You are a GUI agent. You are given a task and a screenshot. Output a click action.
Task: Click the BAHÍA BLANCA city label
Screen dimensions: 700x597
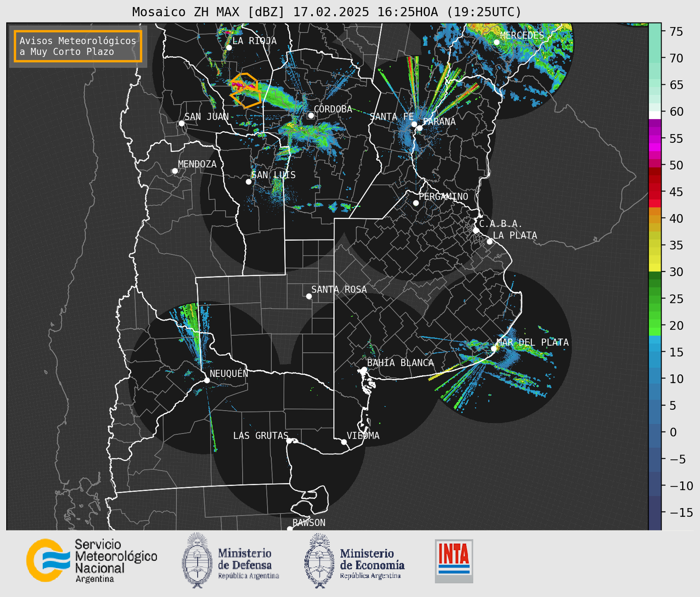[400, 363]
